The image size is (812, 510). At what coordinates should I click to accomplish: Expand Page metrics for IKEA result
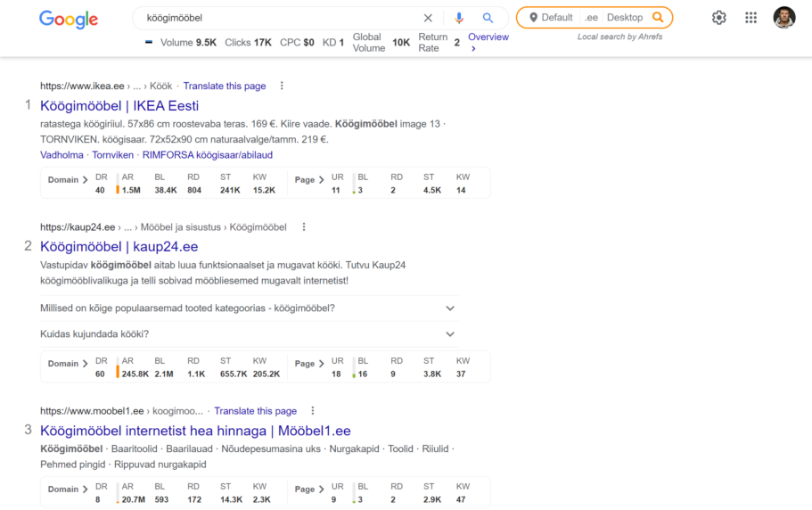point(309,180)
